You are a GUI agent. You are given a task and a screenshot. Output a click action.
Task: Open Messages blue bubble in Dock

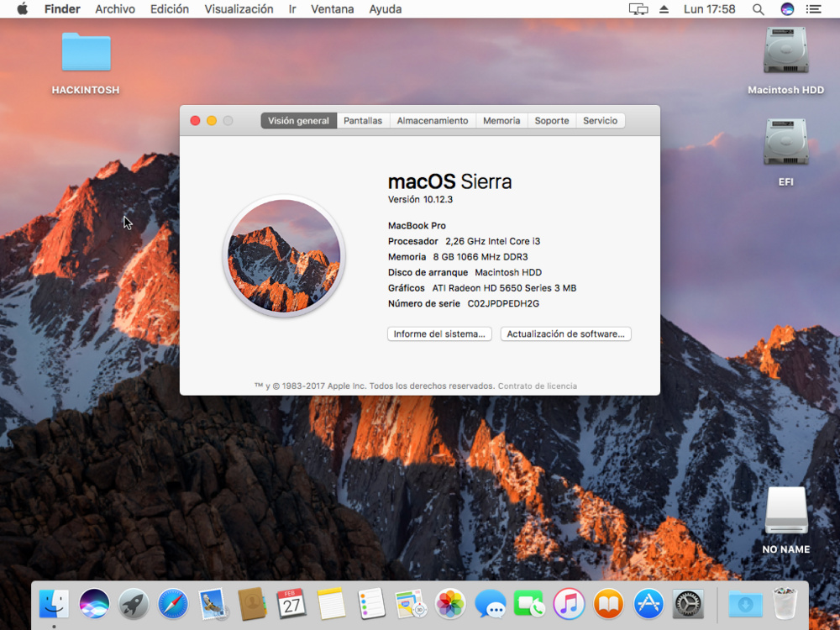[x=490, y=603]
